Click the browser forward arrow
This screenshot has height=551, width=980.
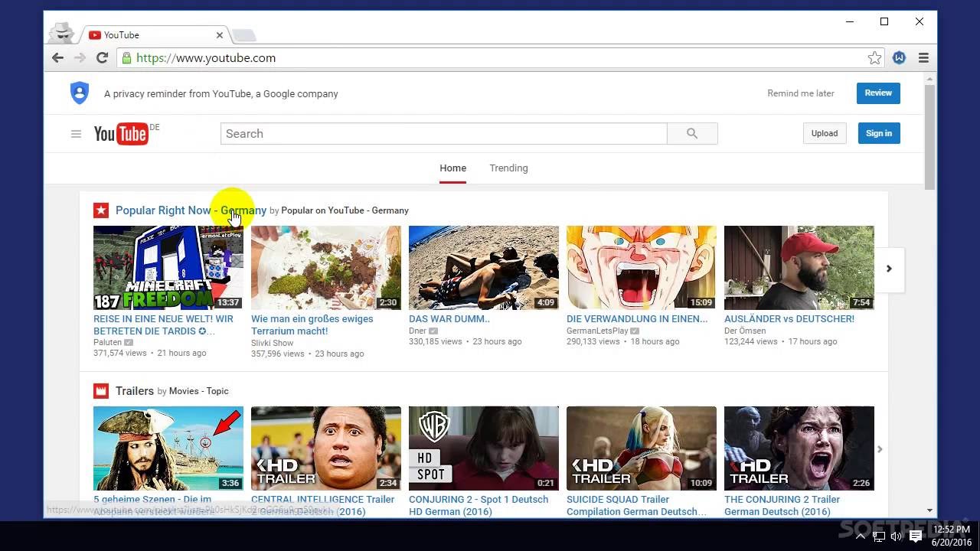tap(80, 58)
